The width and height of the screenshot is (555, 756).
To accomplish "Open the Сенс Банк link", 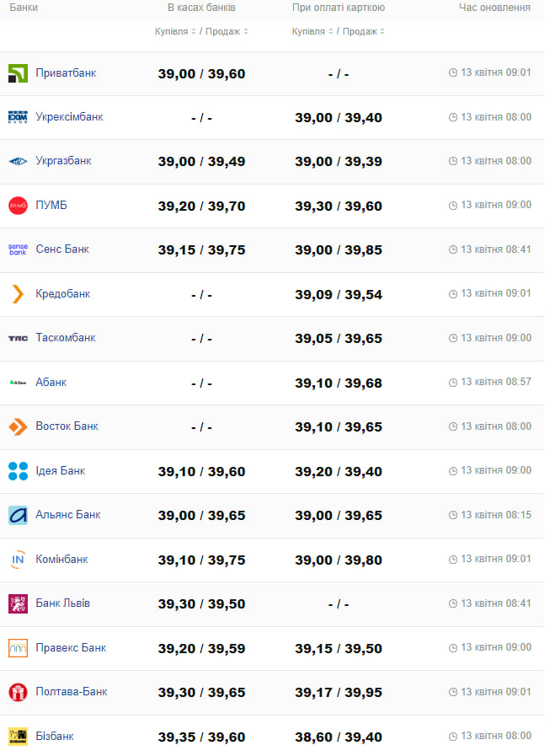I will coord(61,249).
